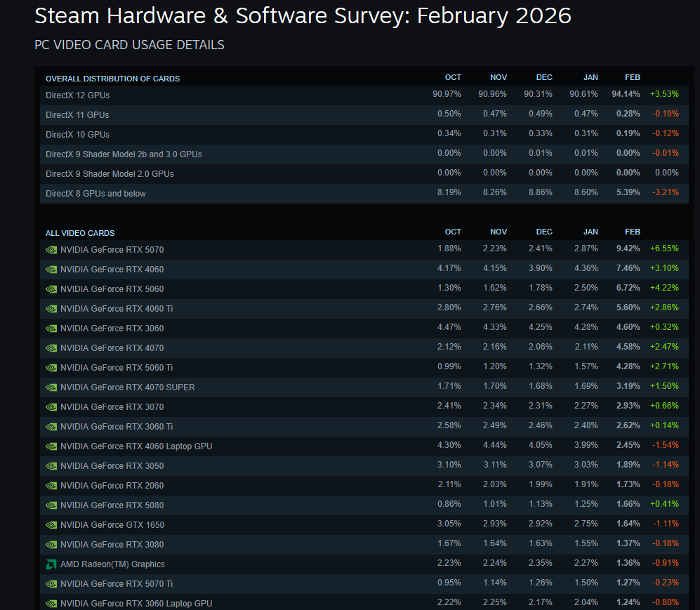The width and height of the screenshot is (700, 610).
Task: Click the 1.24% FEB value for RTX 3060 Laptop
Action: pyautogui.click(x=628, y=602)
